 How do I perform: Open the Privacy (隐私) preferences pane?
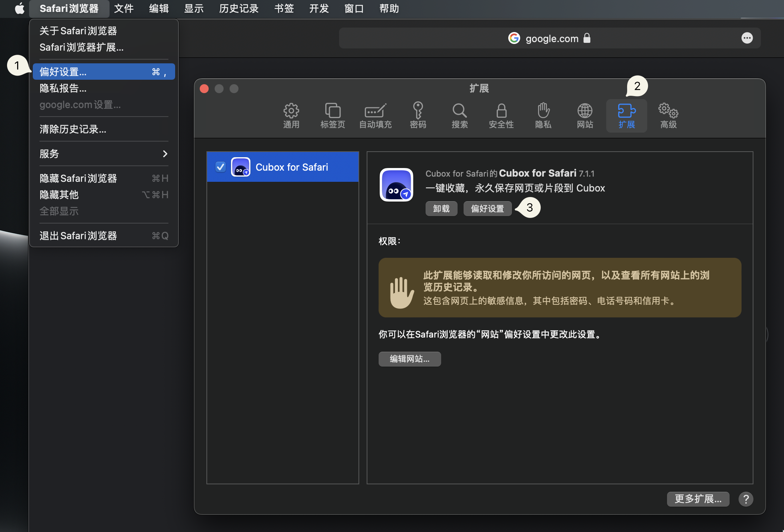543,116
